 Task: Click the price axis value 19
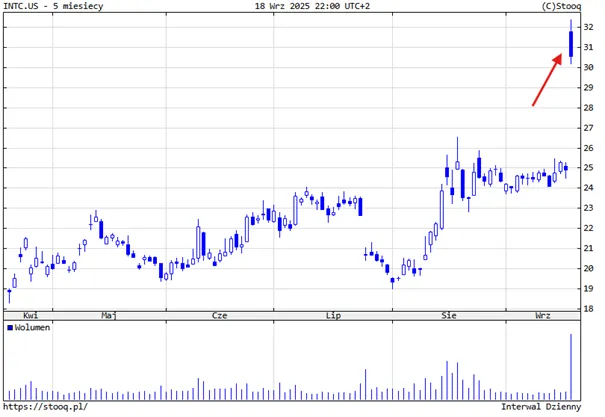588,289
